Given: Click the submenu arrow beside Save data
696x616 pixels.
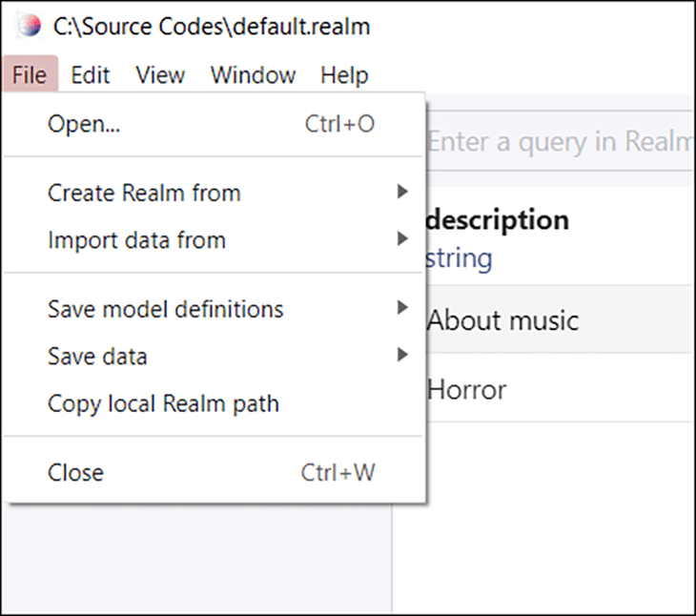Looking at the screenshot, I should [x=402, y=356].
